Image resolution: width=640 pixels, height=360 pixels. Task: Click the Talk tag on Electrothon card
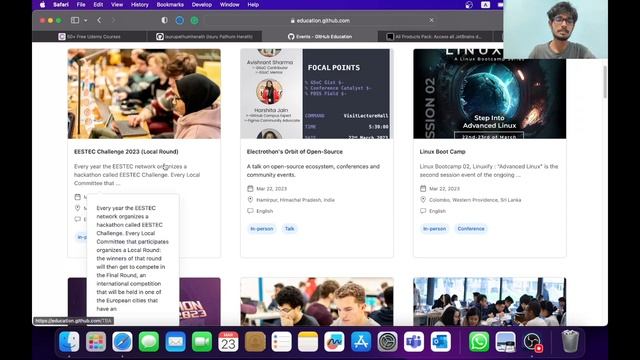tap(289, 229)
